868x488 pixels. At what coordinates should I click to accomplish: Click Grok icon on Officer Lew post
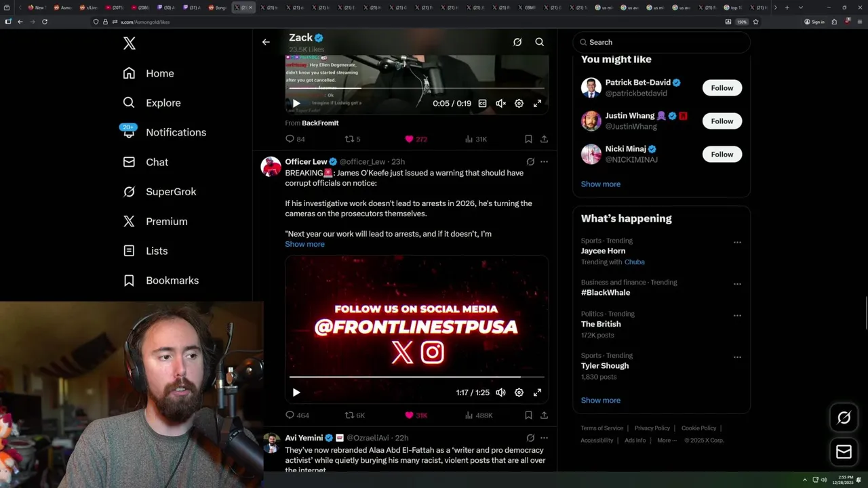530,162
